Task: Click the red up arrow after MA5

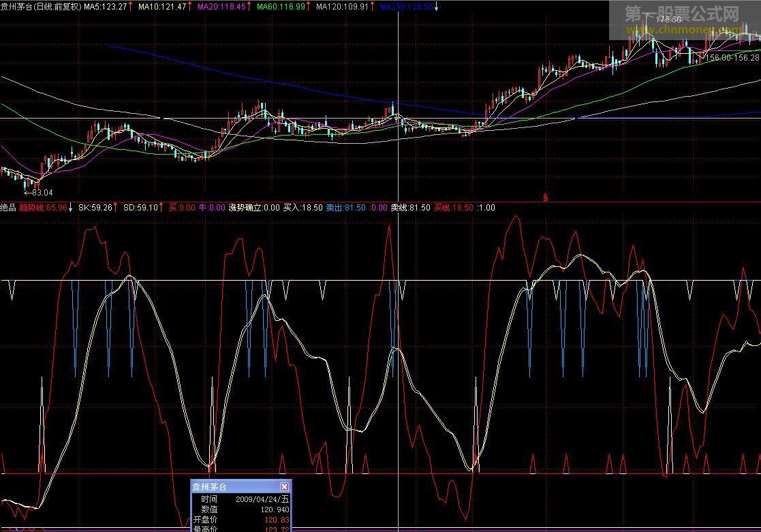Action: pyautogui.click(x=131, y=6)
